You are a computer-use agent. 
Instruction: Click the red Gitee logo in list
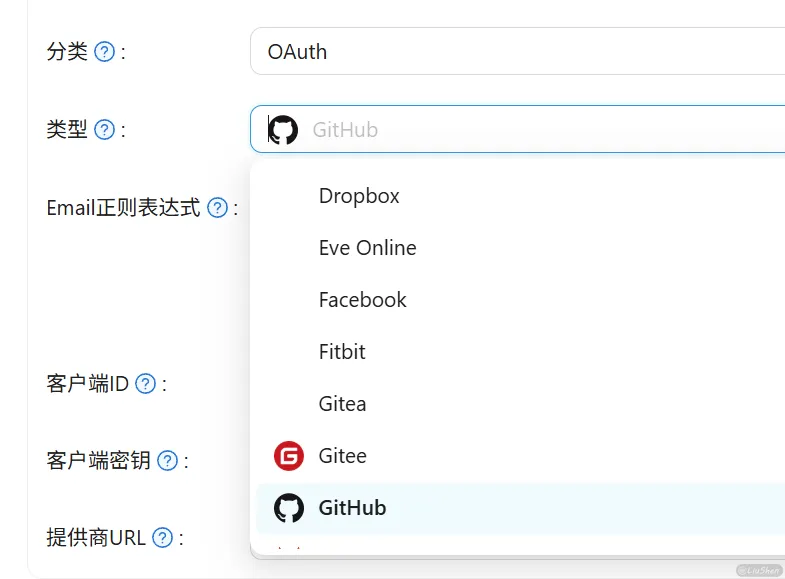[x=289, y=456]
